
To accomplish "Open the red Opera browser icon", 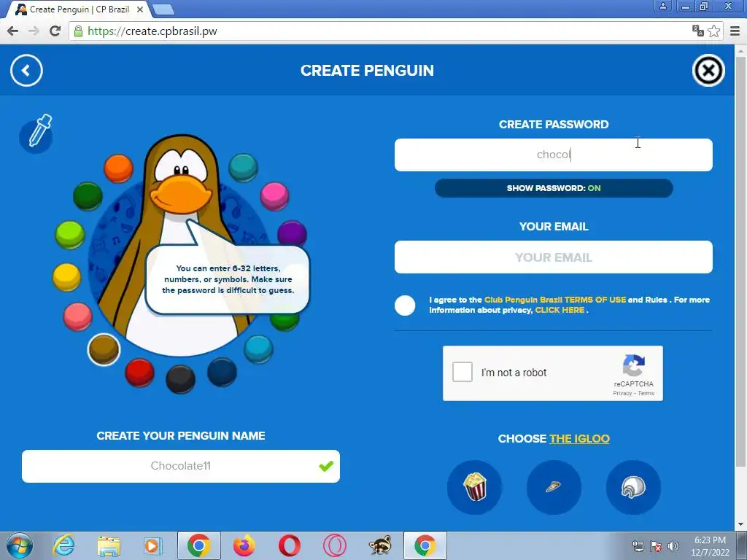I will pyautogui.click(x=289, y=545).
